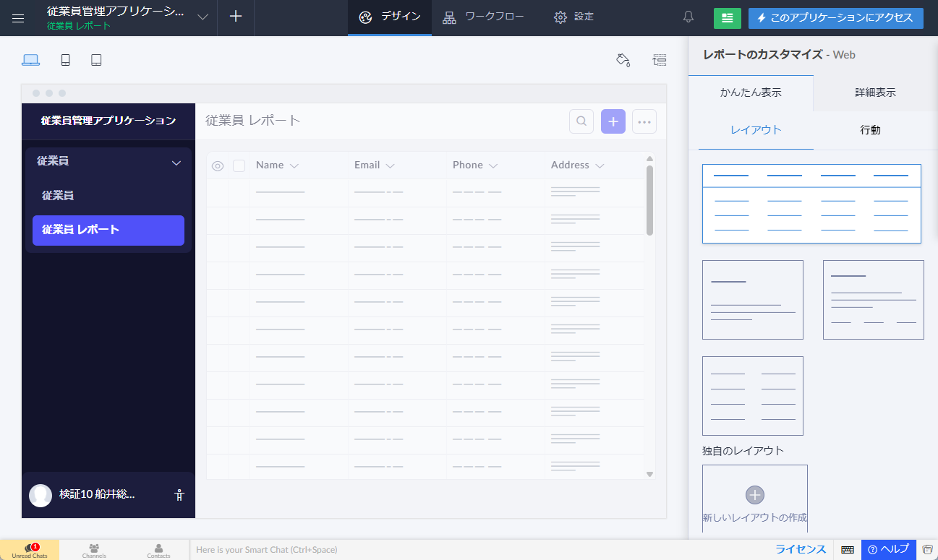Open the Name column dropdown
This screenshot has width=938, height=560.
click(294, 166)
